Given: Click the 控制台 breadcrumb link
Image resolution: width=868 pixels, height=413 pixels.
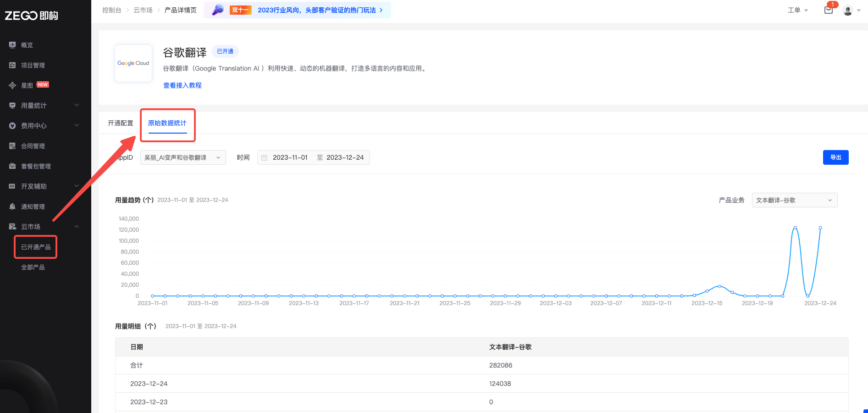Looking at the screenshot, I should point(112,10).
